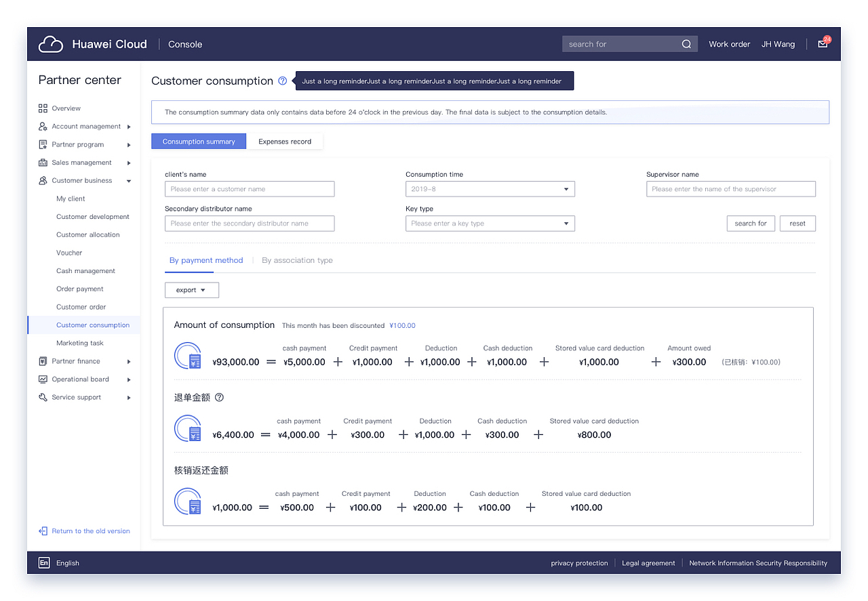Expand Sales management submenu arrow
Screen dimensions: 868x601
129,163
